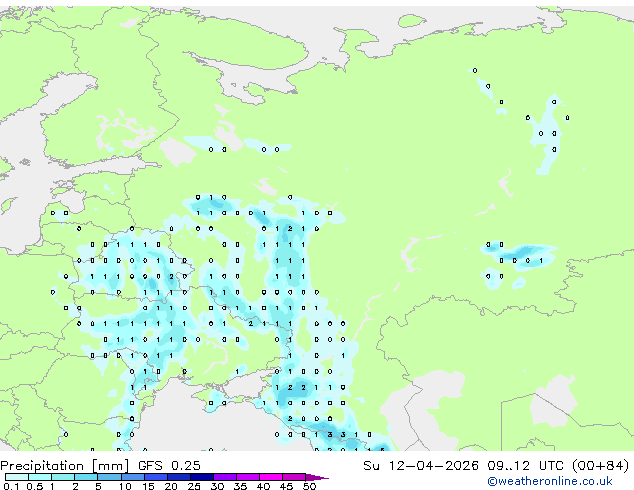Viewport: 634px width, 490px height.
Task: Click the '09..12 UTC' time text
Action: [525, 466]
